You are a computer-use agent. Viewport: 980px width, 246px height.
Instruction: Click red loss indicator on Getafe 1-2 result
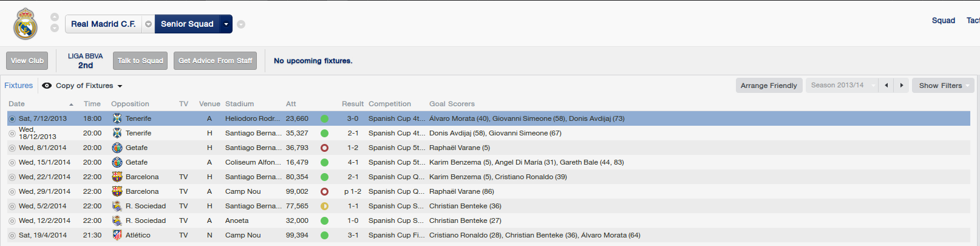pos(324,148)
